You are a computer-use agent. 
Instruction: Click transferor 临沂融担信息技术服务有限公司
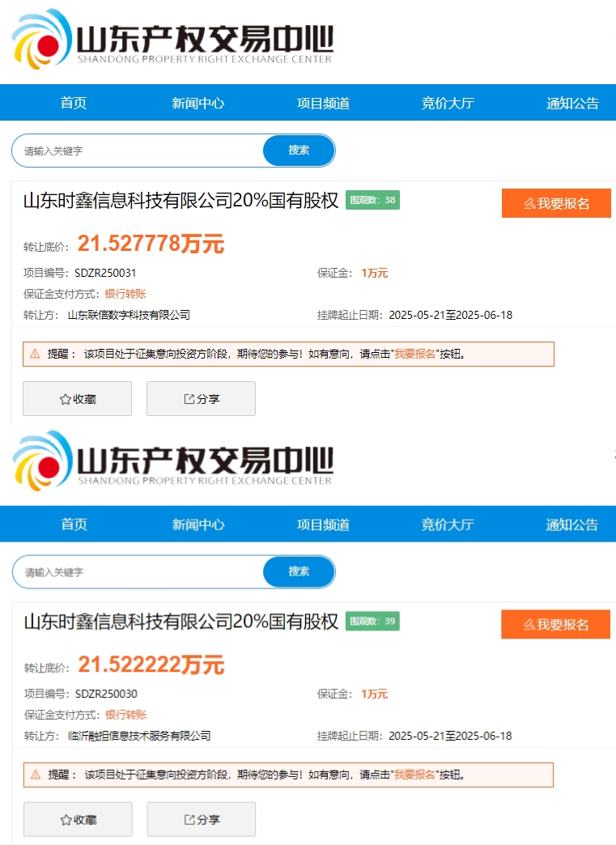pos(139,737)
